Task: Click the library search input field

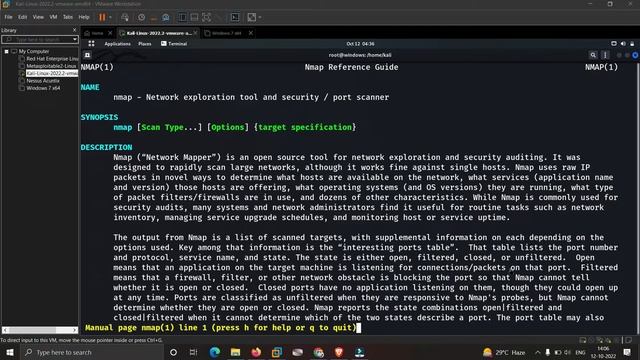Action: point(37,40)
